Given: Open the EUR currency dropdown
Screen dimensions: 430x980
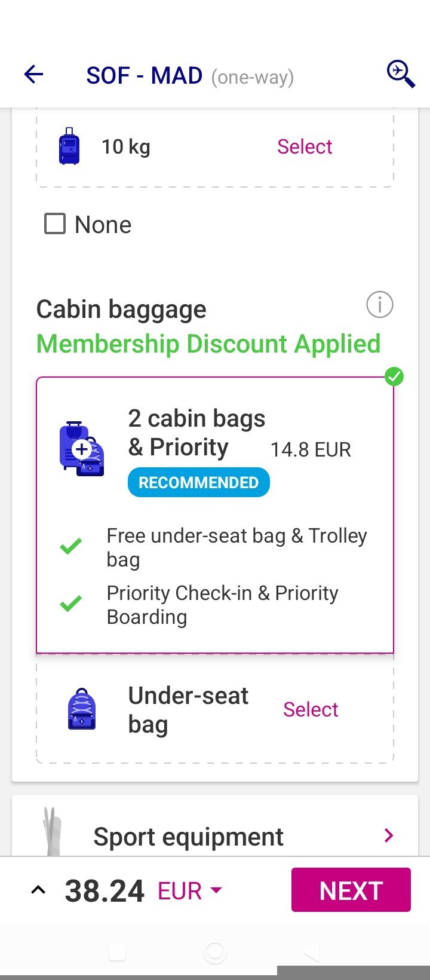Looking at the screenshot, I should (190, 891).
